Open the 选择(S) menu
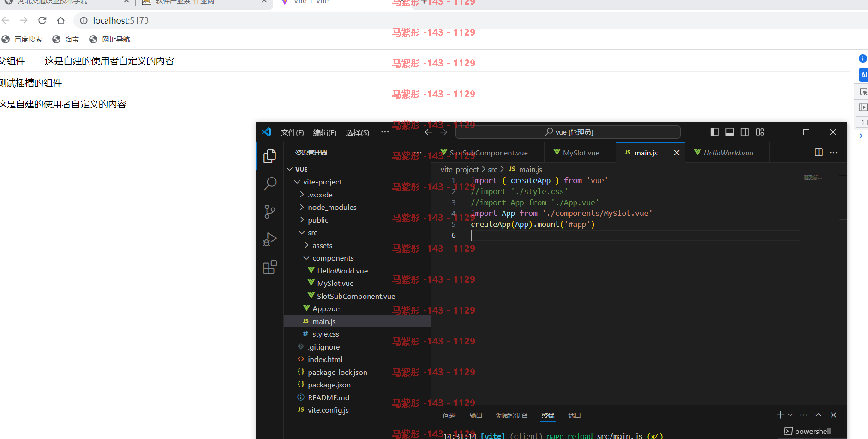This screenshot has height=439, width=868. pyautogui.click(x=357, y=132)
